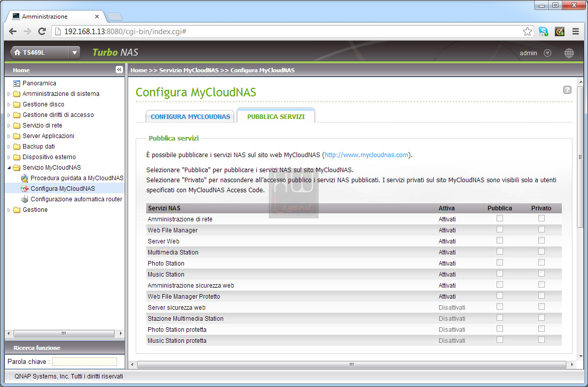Tick Pubblica for Multimedia Station
Viewport: 588px width, 387px height.
coord(500,251)
